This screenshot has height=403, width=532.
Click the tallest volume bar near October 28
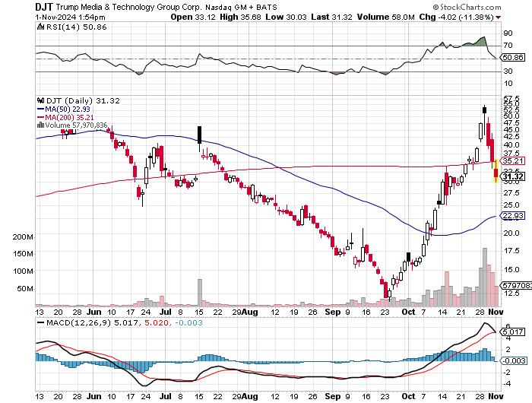485,277
